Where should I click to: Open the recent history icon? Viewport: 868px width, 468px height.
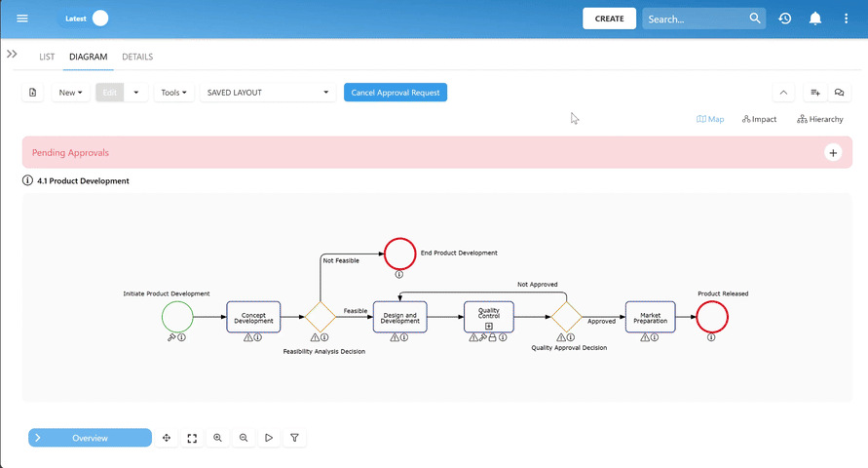click(x=785, y=19)
